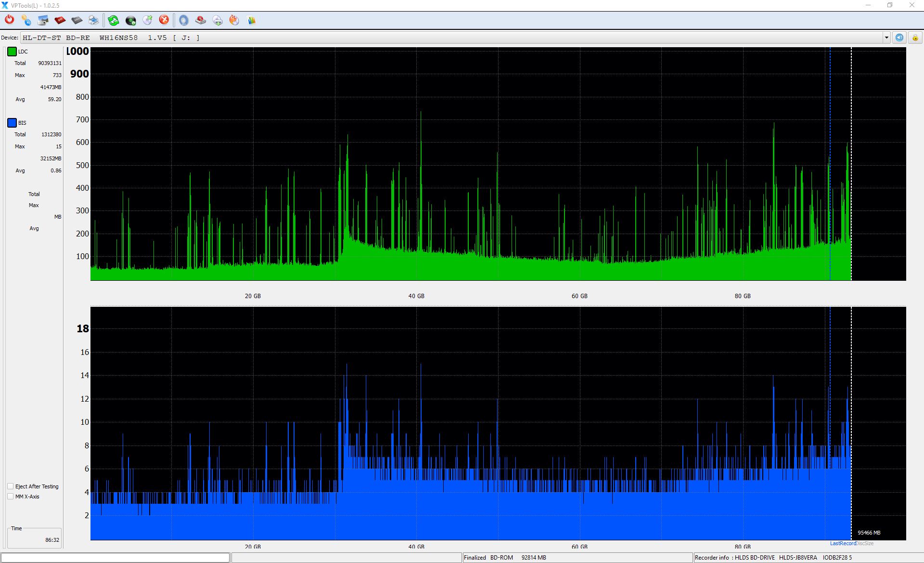Toggle the MM X-Axis checkbox
924x563 pixels.
(x=11, y=497)
